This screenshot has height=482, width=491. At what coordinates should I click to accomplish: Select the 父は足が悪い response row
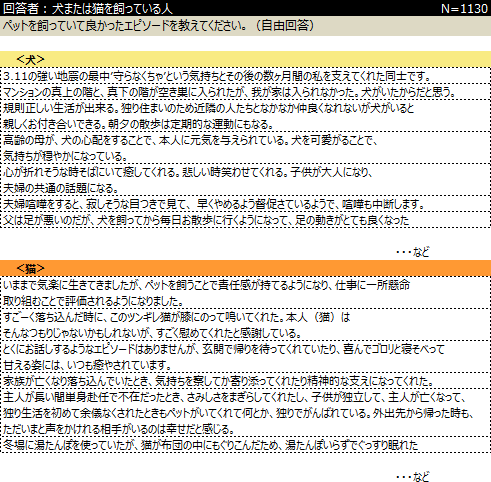pyautogui.click(x=245, y=220)
